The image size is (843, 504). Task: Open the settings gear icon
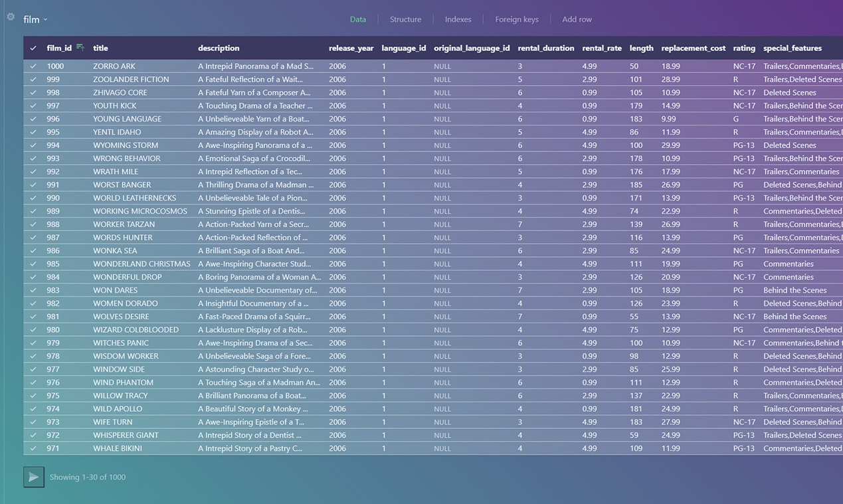click(11, 17)
